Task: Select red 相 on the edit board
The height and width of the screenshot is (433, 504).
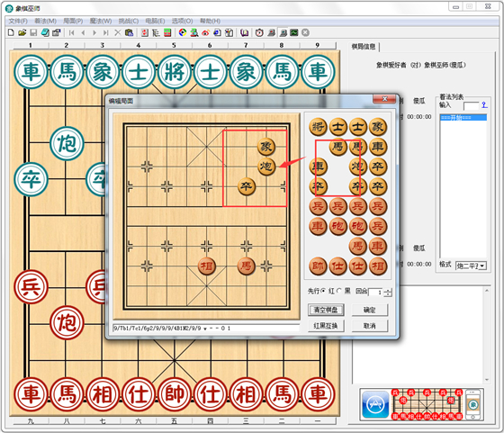Action: pos(206,266)
